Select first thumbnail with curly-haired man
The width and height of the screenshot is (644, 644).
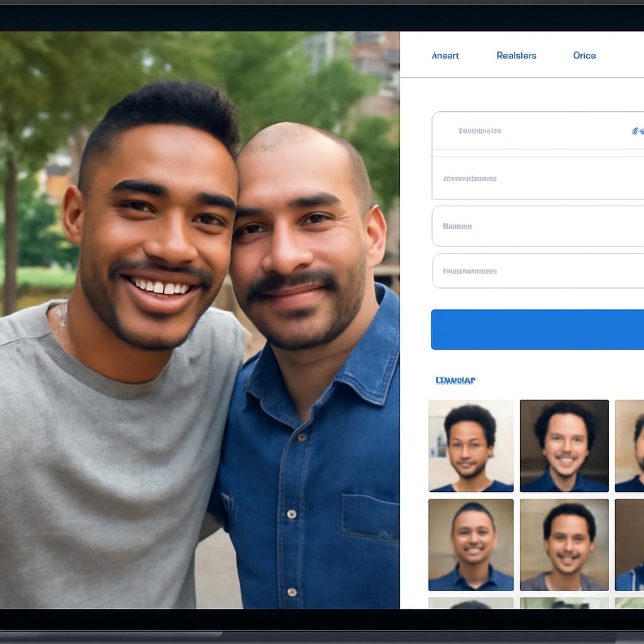pos(470,446)
